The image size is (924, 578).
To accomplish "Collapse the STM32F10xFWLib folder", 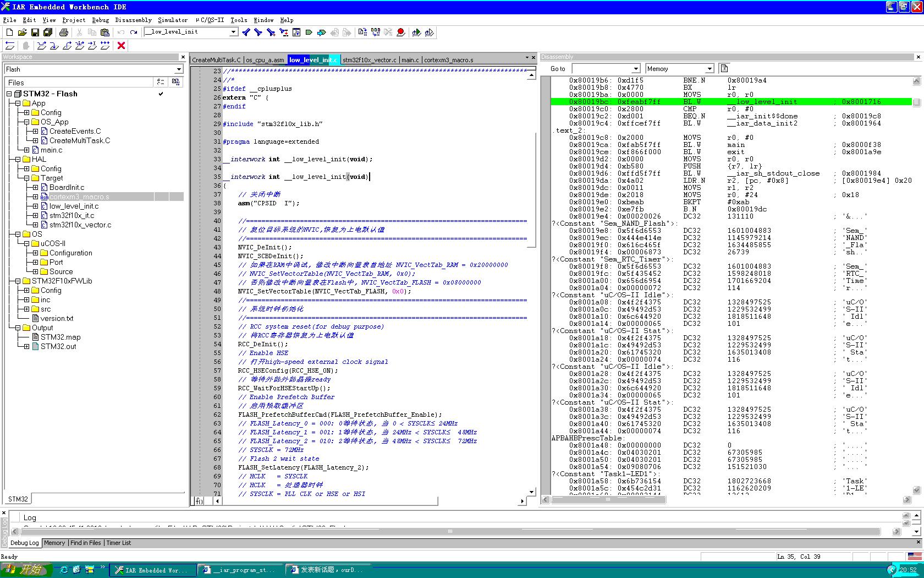I will [18, 281].
